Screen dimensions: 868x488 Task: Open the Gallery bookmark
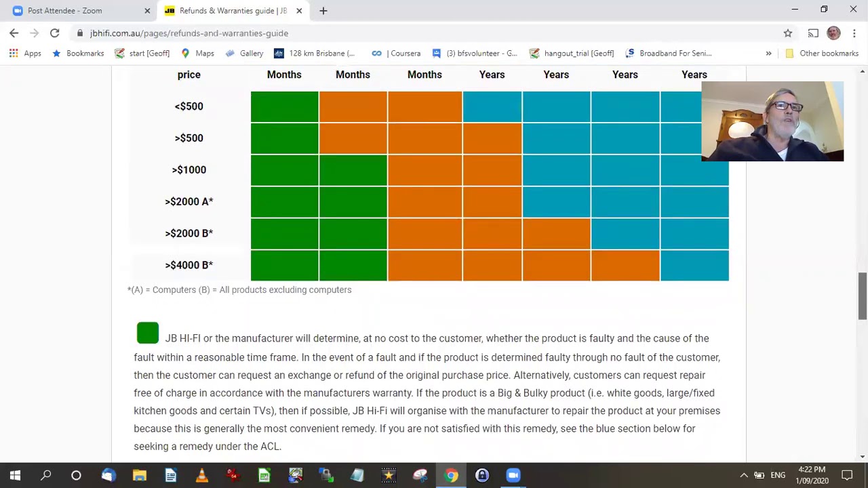click(x=244, y=53)
